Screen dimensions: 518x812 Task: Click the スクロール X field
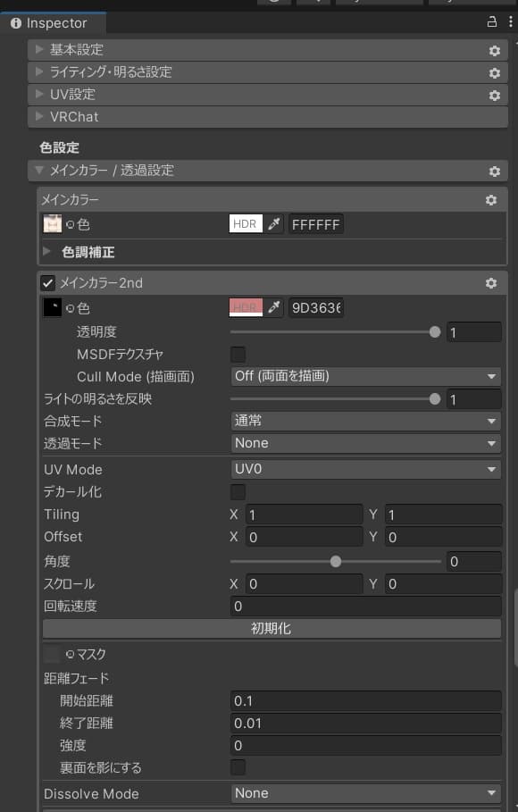(x=304, y=583)
